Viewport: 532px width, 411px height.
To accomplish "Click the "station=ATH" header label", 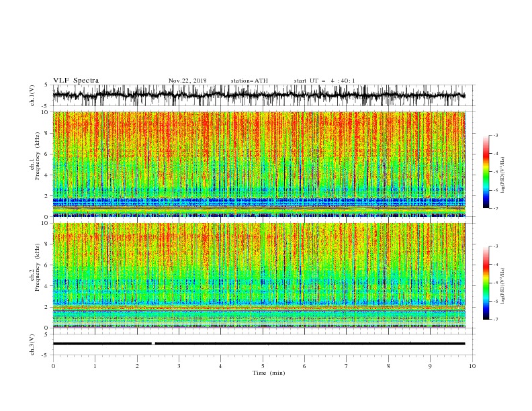I will pos(249,81).
